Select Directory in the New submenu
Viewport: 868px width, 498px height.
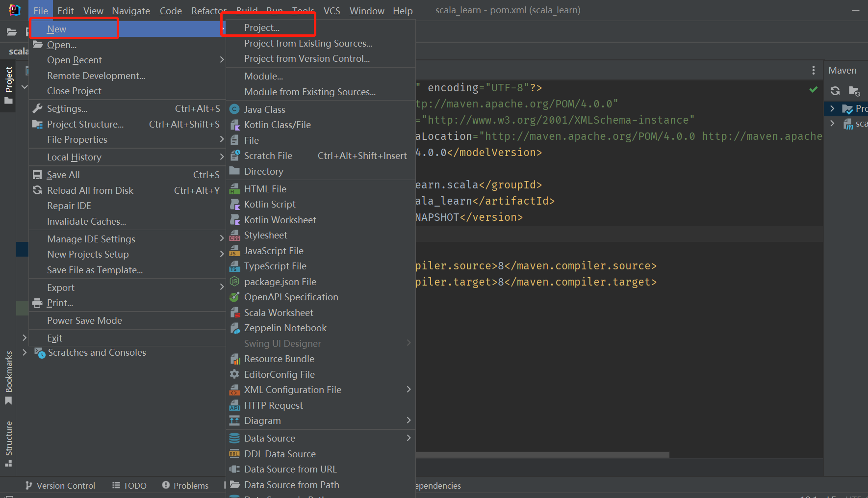click(x=321, y=171)
